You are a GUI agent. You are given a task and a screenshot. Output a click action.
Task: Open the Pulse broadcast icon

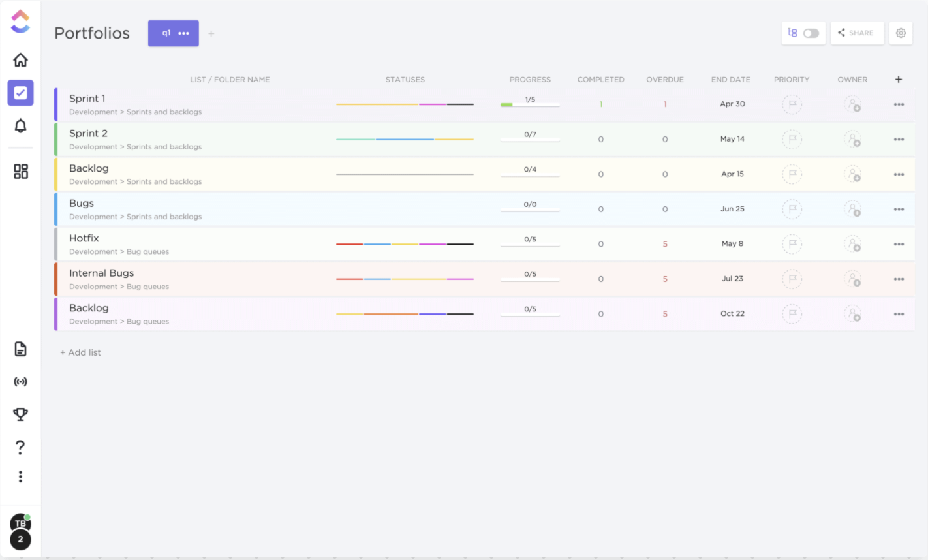click(x=20, y=382)
